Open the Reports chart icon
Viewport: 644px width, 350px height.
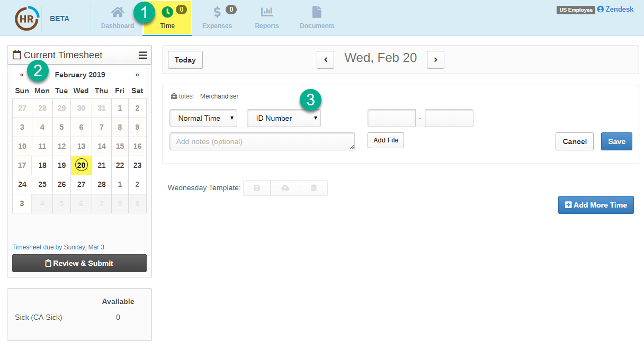(x=266, y=12)
